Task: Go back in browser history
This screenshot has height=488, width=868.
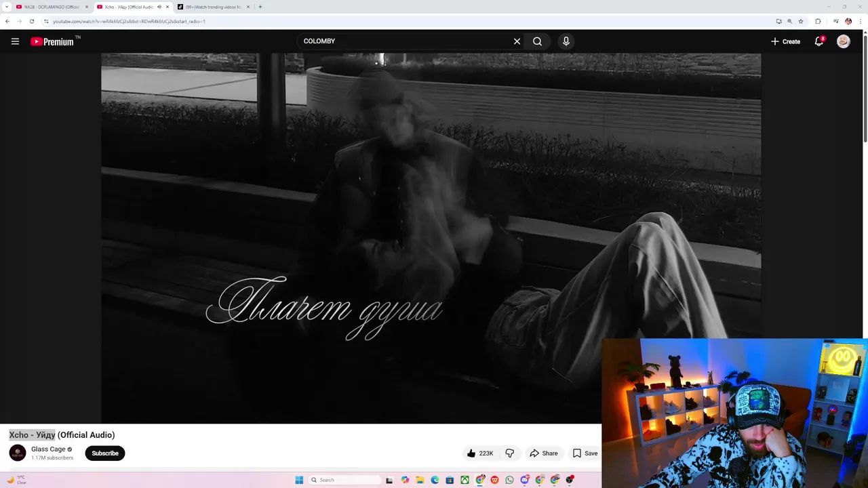Action: (7, 21)
